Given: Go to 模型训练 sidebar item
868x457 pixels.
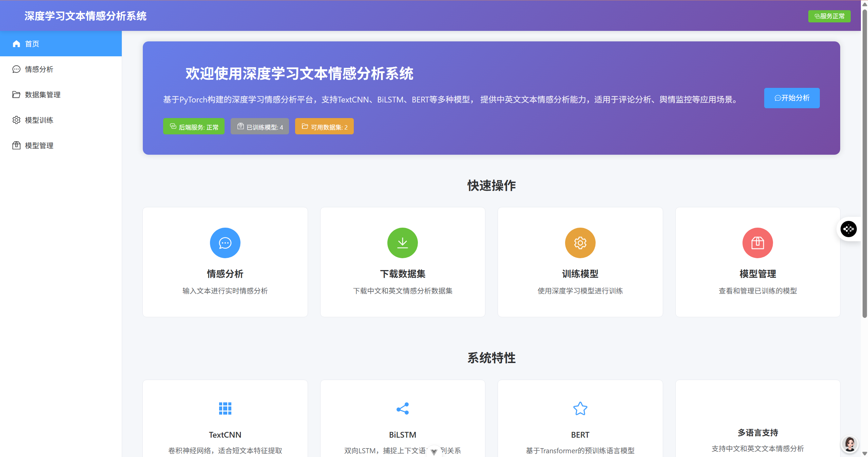Looking at the screenshot, I should click(x=39, y=120).
